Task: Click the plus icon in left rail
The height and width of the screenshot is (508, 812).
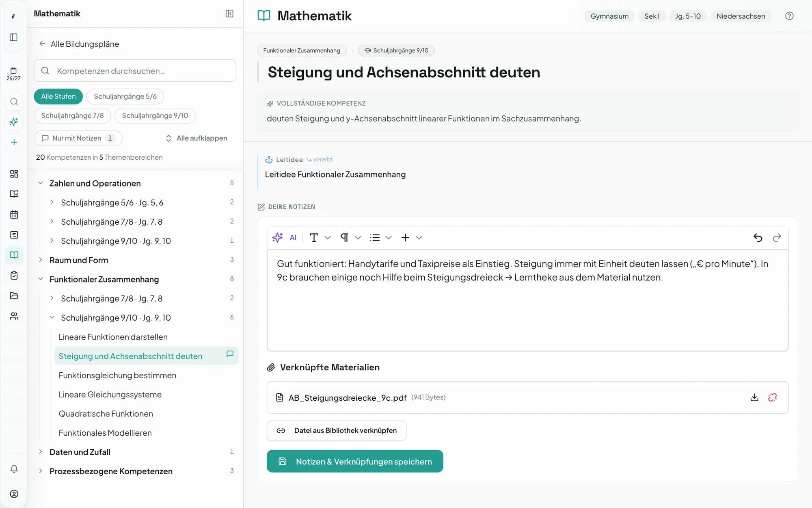Action: [14, 142]
